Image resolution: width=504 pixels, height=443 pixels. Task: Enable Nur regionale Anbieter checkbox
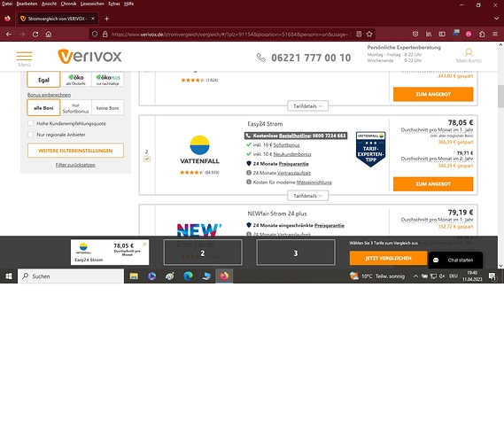[30, 135]
